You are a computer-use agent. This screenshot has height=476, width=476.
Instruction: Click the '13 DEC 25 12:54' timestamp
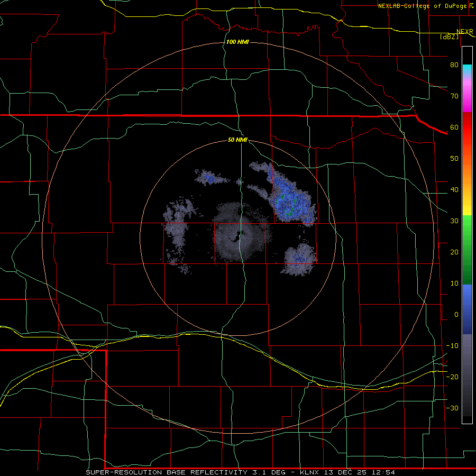click(360, 472)
